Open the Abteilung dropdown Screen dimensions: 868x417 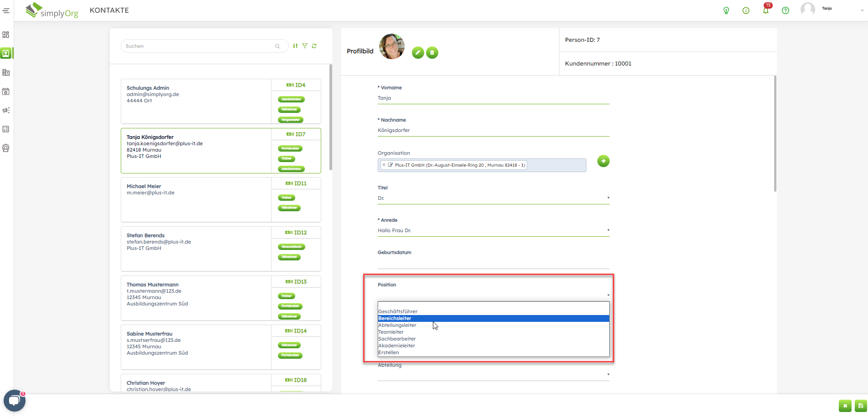click(608, 375)
